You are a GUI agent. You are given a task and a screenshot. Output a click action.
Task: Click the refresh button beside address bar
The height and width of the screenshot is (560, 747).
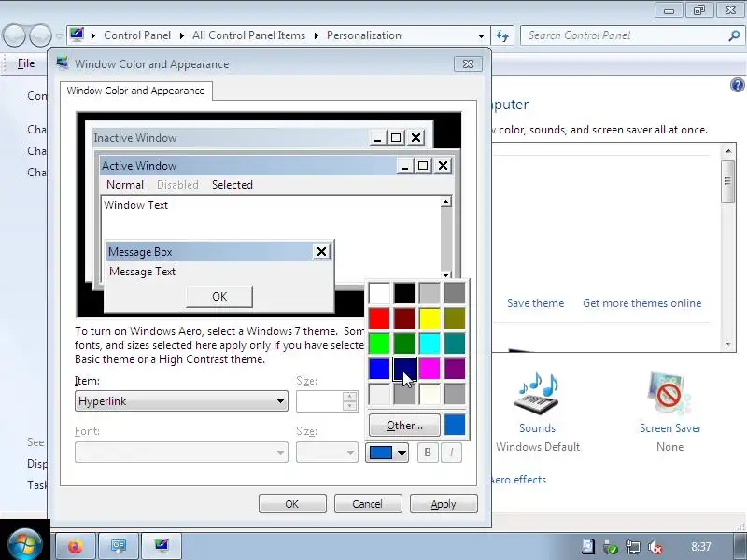click(502, 35)
